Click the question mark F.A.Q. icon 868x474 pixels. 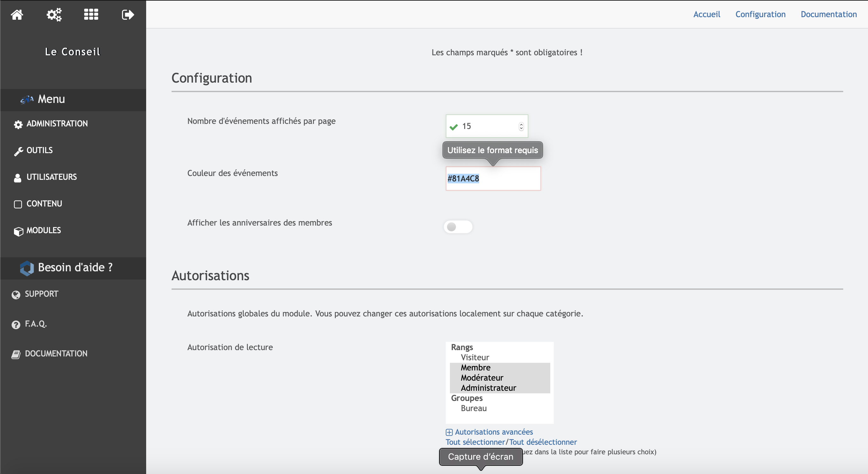point(16,325)
